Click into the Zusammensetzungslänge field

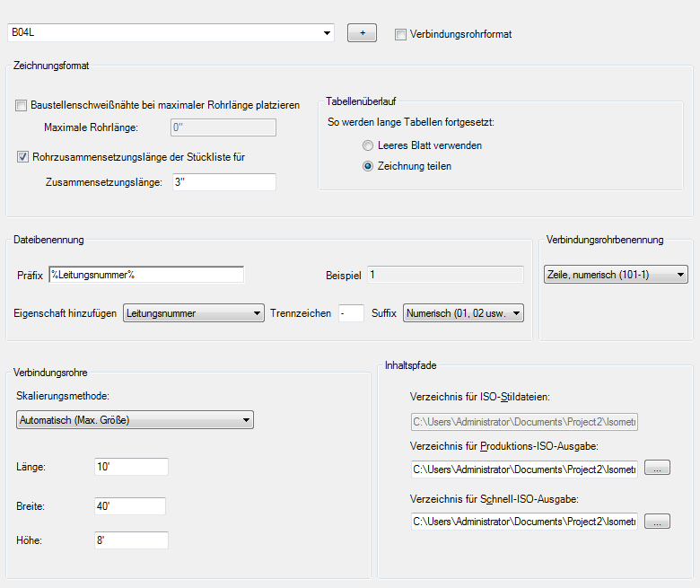pyautogui.click(x=223, y=182)
